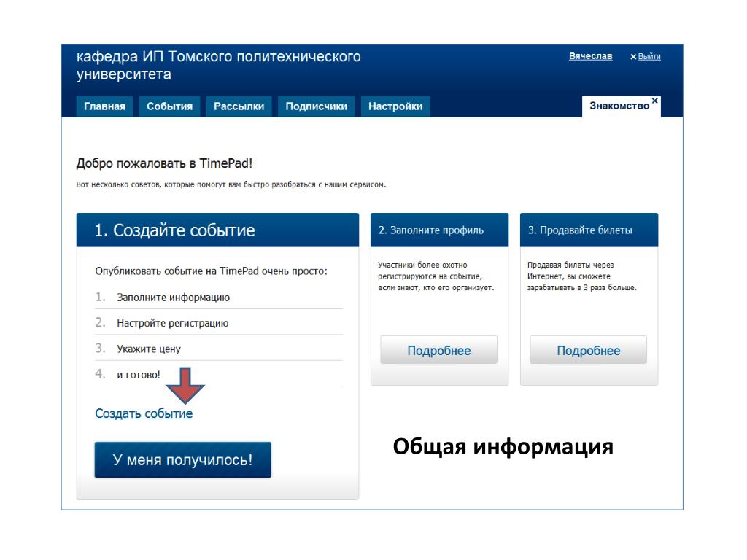Select the Знакомство tab
Viewport: 747px width, 560px height.
[x=619, y=106]
